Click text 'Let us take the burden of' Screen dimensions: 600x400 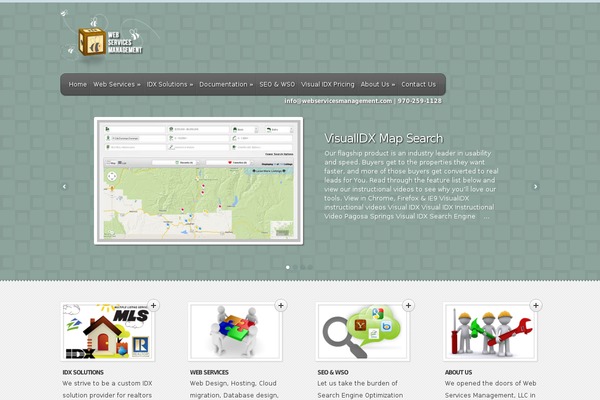coord(357,383)
